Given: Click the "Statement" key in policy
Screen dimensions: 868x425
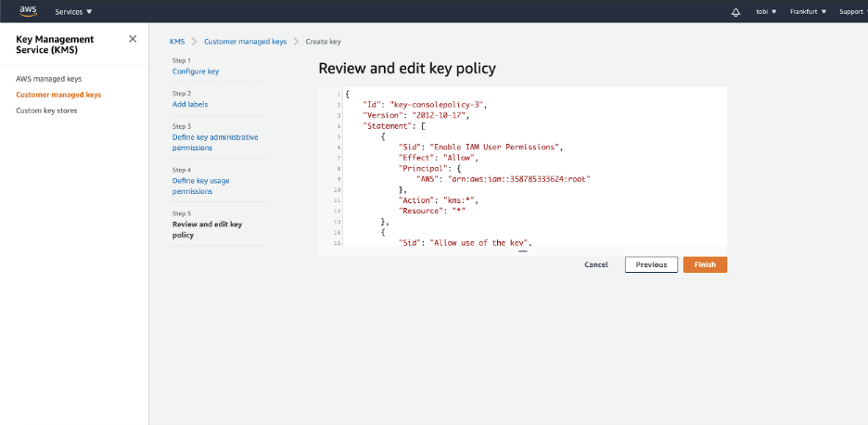Looking at the screenshot, I should (387, 126).
